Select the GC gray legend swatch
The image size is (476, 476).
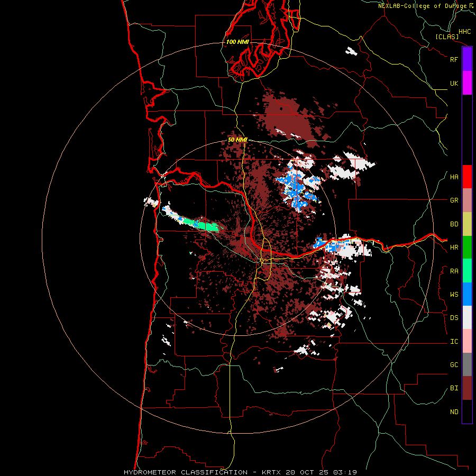[x=467, y=364]
